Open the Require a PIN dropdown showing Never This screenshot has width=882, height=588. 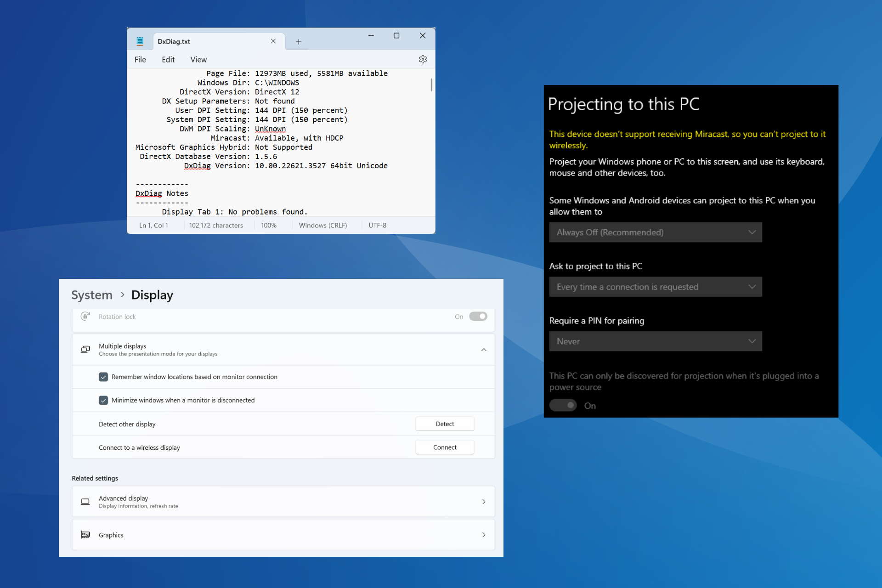tap(656, 341)
